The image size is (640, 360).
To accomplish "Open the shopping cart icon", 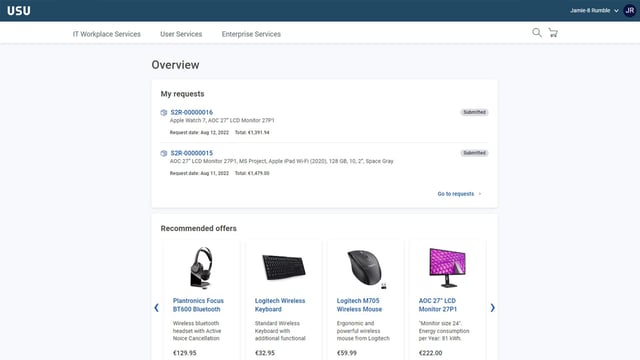I will (x=553, y=33).
